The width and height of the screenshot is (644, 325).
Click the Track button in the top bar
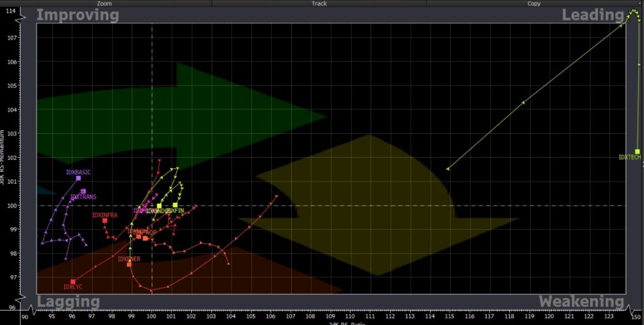319,3
